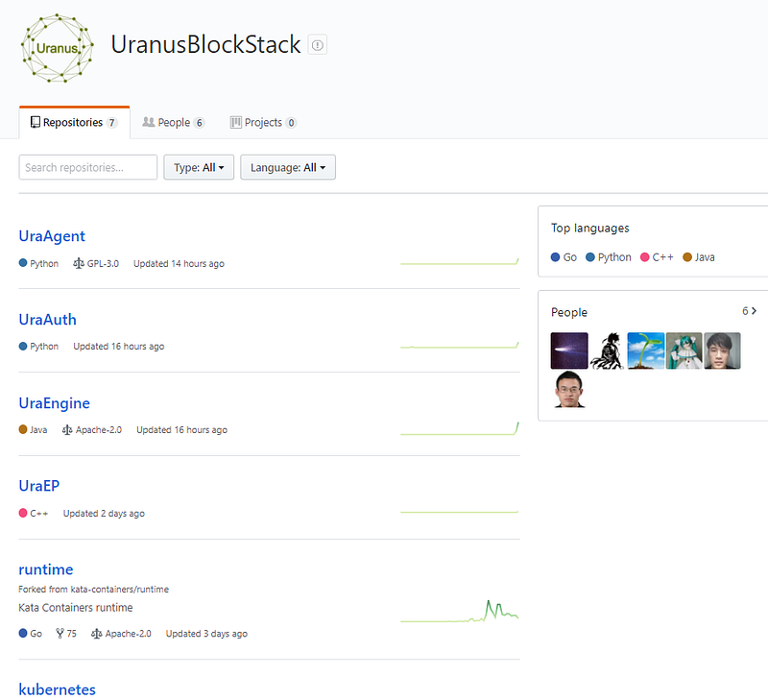Click the runtime activity sparkline graph
Image resolution: width=768 pixels, height=700 pixels.
point(460,612)
